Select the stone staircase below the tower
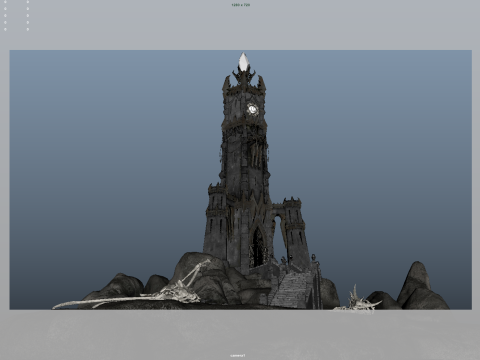Screen dimensions: 480x360 292,290
